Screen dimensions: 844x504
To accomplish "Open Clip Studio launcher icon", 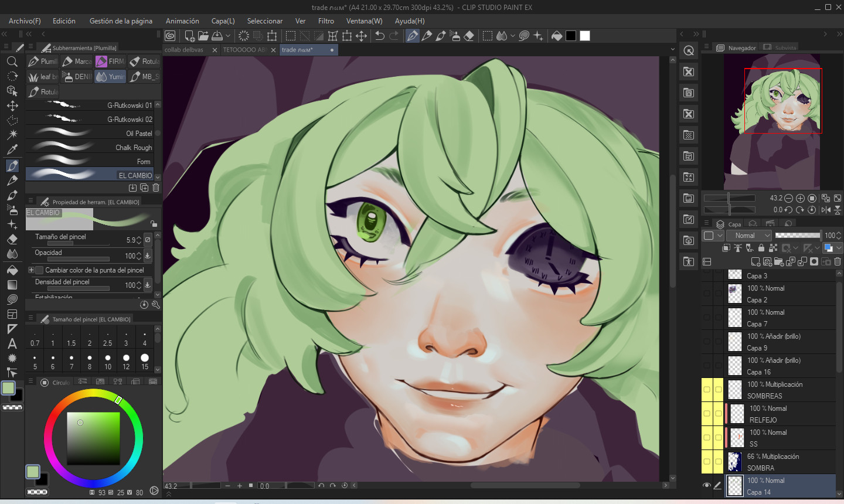I will pyautogui.click(x=170, y=36).
